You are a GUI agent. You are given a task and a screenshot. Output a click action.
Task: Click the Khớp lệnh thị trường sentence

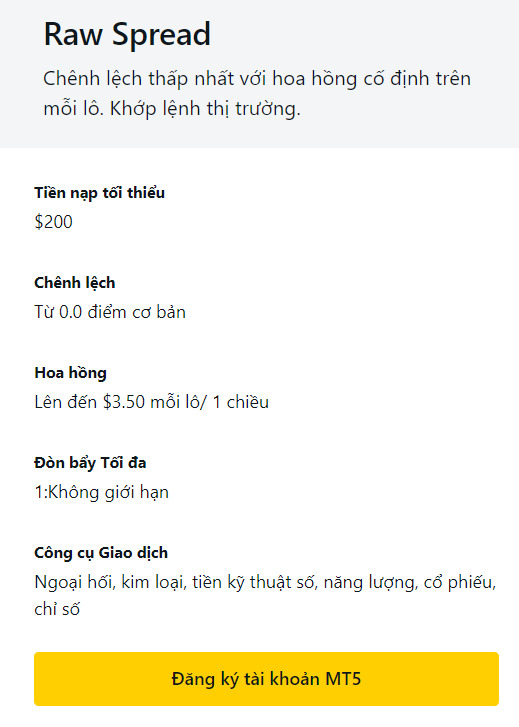coord(205,108)
